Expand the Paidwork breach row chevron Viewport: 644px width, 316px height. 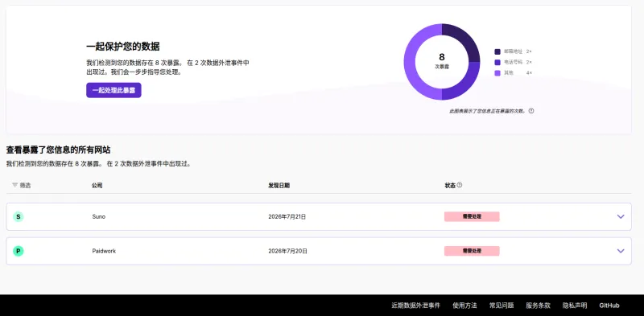(621, 251)
